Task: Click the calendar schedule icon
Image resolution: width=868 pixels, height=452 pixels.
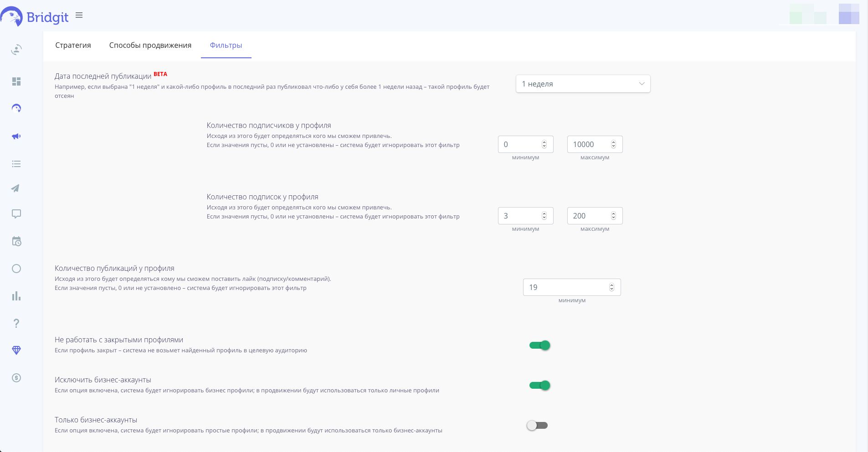Action: pyautogui.click(x=16, y=241)
